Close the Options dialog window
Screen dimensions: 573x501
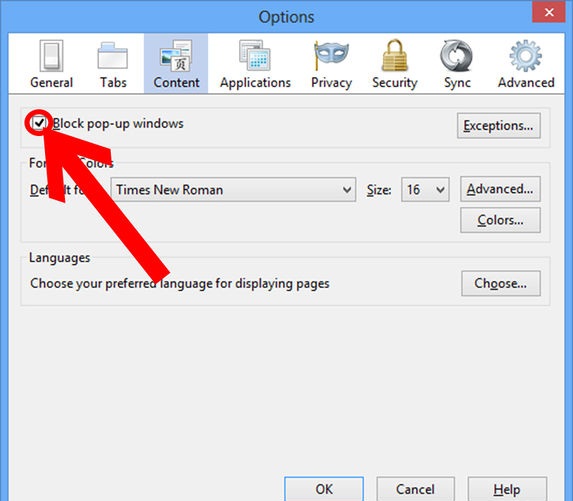549,12
